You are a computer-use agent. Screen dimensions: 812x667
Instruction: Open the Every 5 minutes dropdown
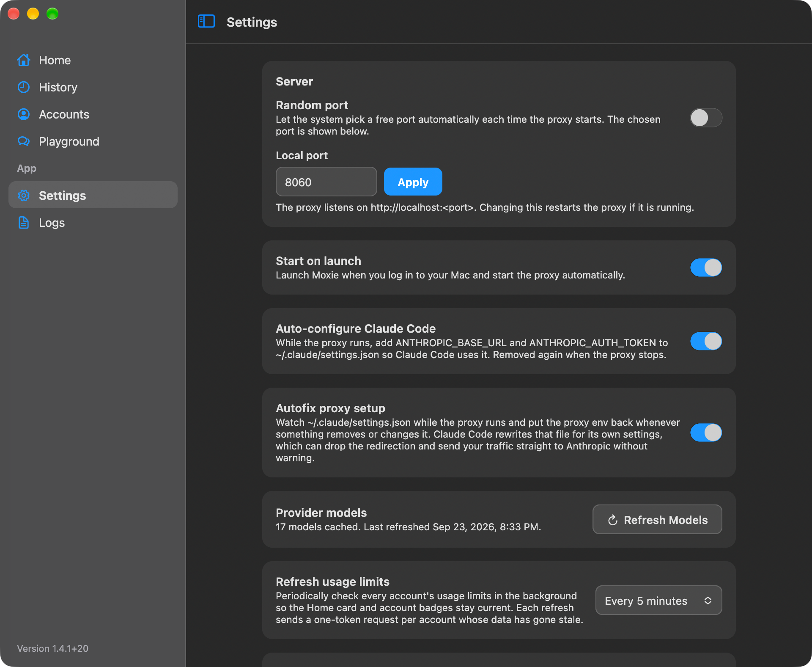coord(658,601)
